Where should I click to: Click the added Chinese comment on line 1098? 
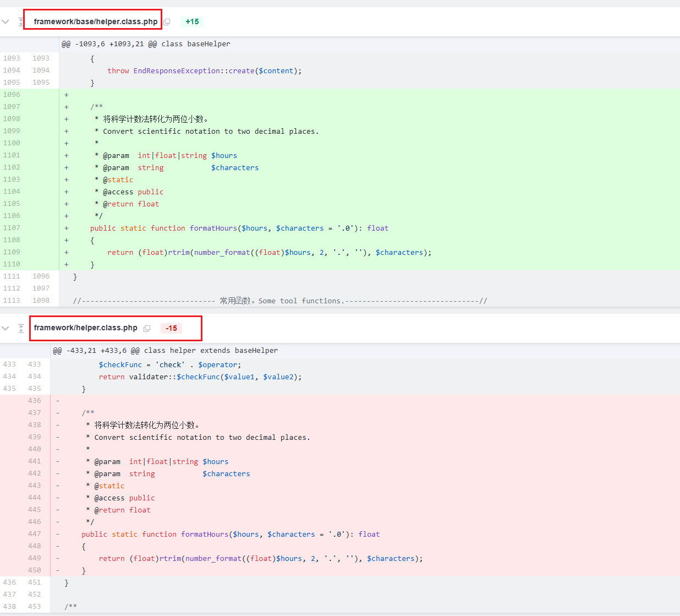pyautogui.click(x=151, y=119)
